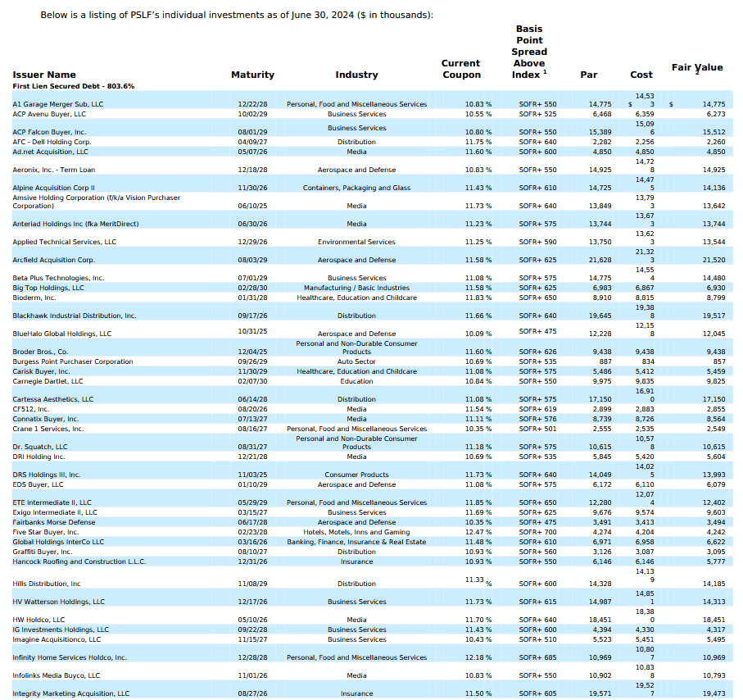Select issuer "IG Investments Holdings, LLC"
The image size is (743, 700).
(x=61, y=630)
